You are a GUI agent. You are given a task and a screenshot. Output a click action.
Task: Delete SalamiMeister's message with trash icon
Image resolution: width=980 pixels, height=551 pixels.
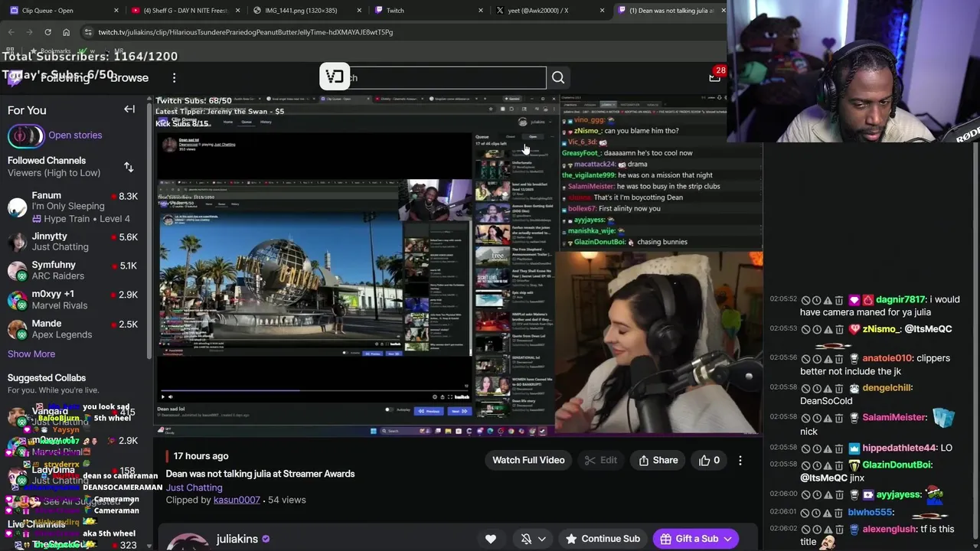tap(839, 418)
